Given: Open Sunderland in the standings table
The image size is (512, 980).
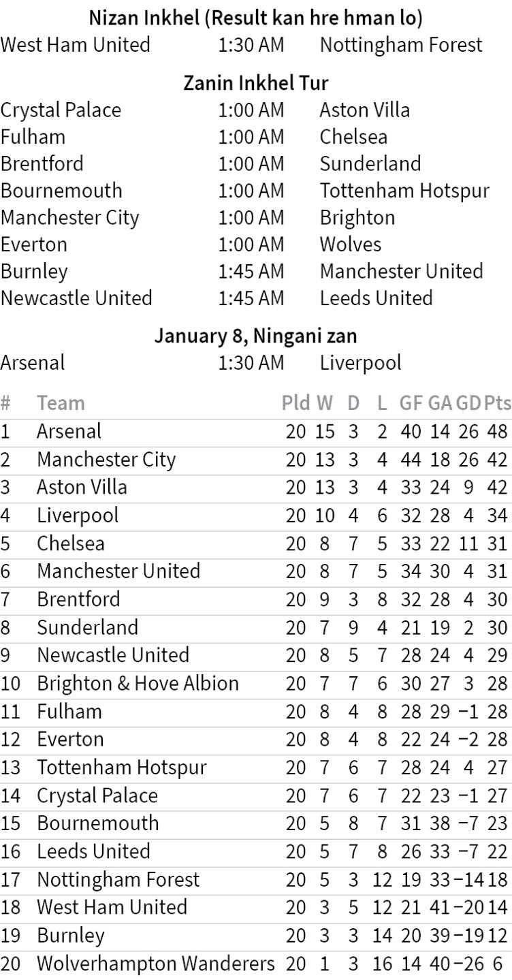Looking at the screenshot, I should tap(87, 627).
